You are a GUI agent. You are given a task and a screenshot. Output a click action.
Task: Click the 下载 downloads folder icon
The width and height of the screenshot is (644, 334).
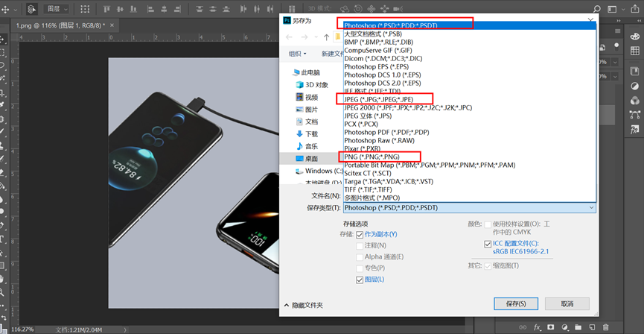299,133
